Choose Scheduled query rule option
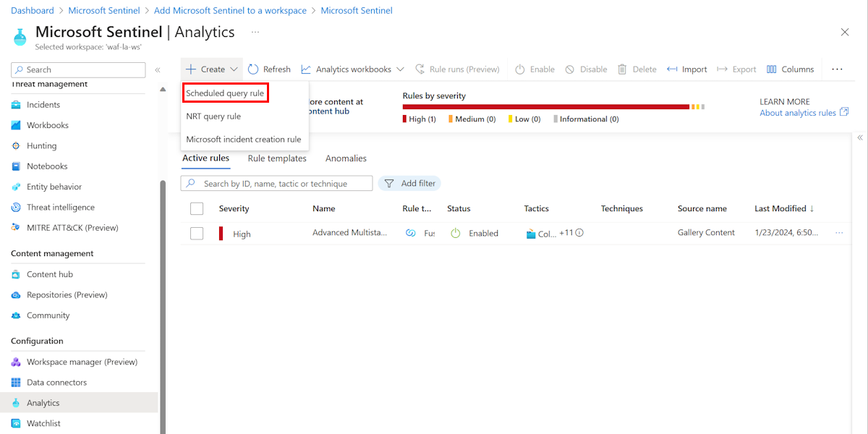Screen dimensions: 868x434 pos(225,93)
